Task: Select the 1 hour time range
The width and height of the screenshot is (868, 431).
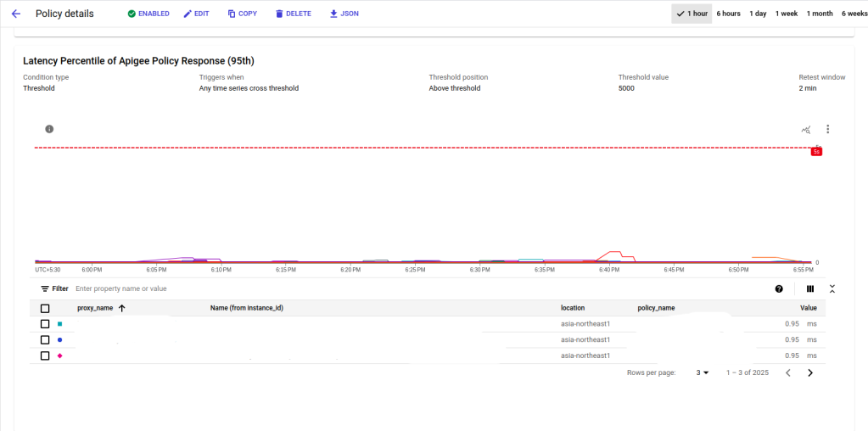Action: coord(692,14)
